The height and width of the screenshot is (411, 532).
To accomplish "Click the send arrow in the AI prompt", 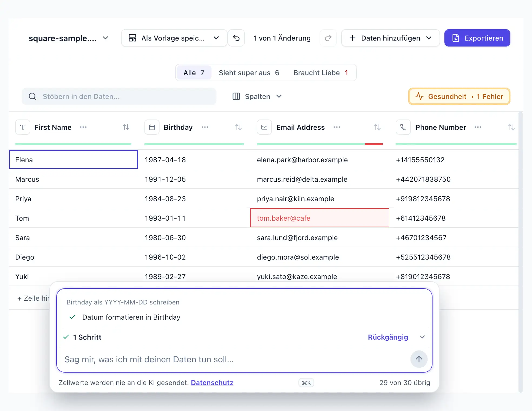I will point(419,359).
